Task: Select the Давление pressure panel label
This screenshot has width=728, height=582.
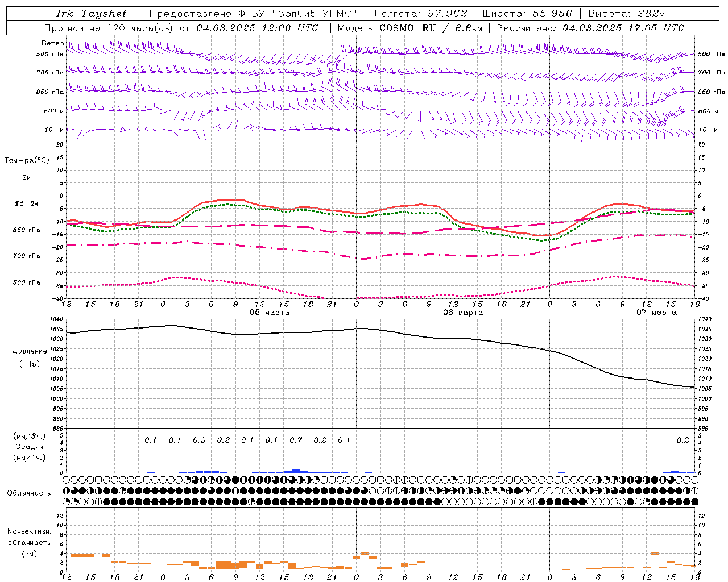Action: (x=30, y=351)
